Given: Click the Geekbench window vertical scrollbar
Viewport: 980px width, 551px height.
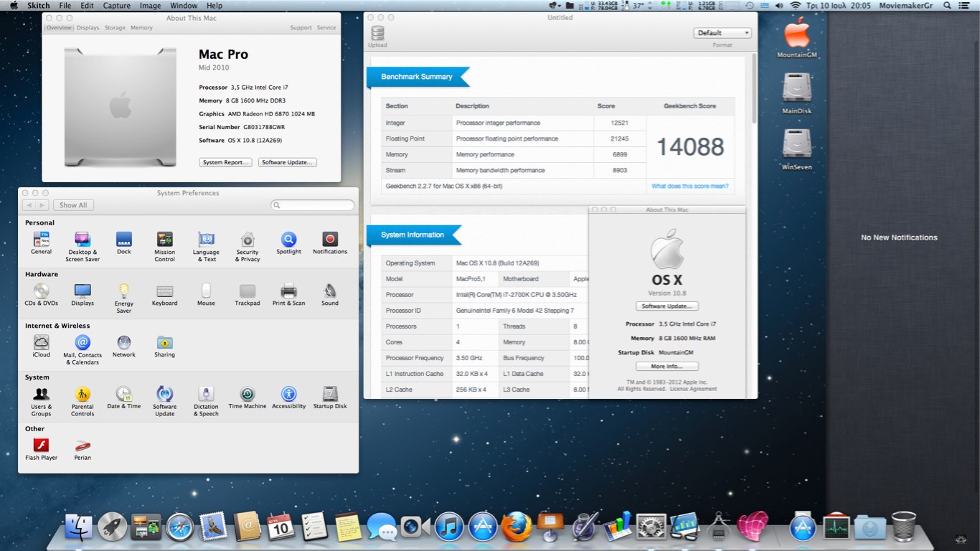Looking at the screenshot, I should pos(753,88).
